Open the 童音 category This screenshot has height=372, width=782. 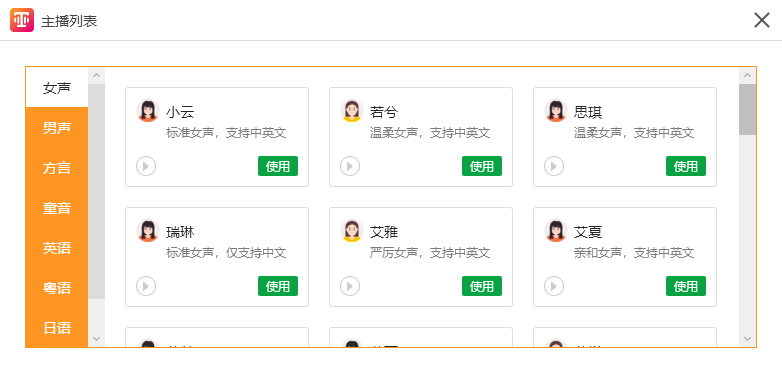(x=57, y=208)
